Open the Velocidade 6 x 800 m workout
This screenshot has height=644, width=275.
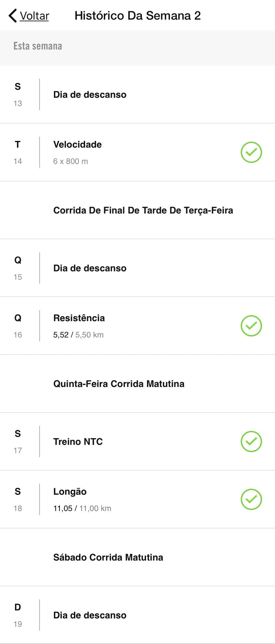point(137,152)
